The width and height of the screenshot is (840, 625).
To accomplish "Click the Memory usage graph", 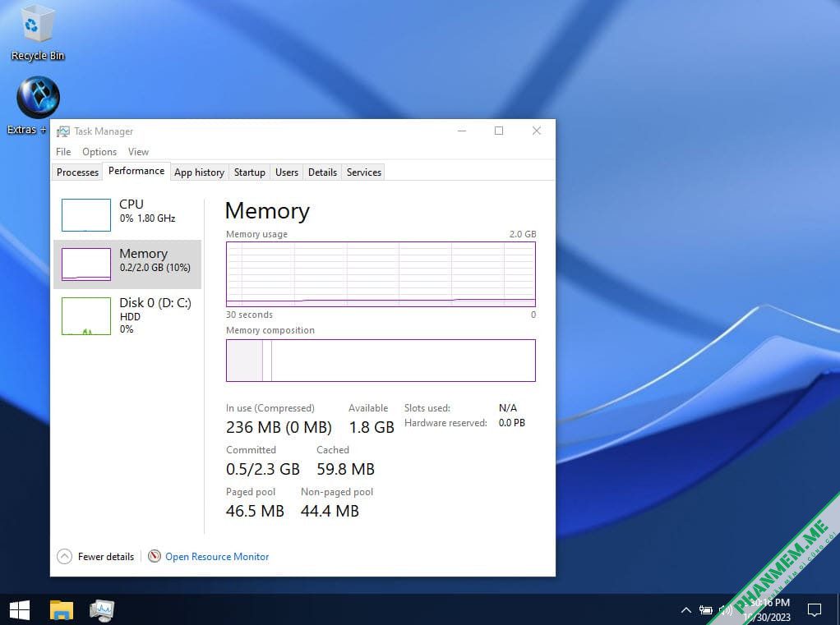I will (x=381, y=274).
